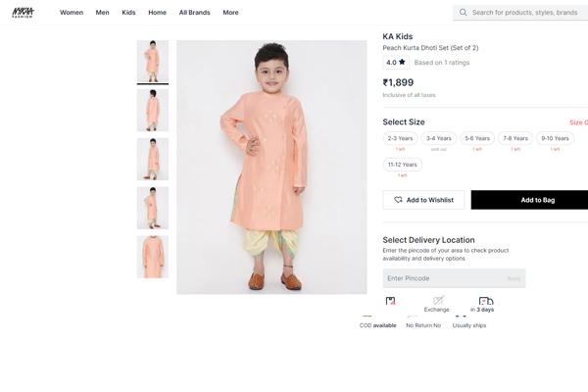Click the Nykaa Fashion logo
Viewport: 588px width, 392px height.
tap(23, 13)
